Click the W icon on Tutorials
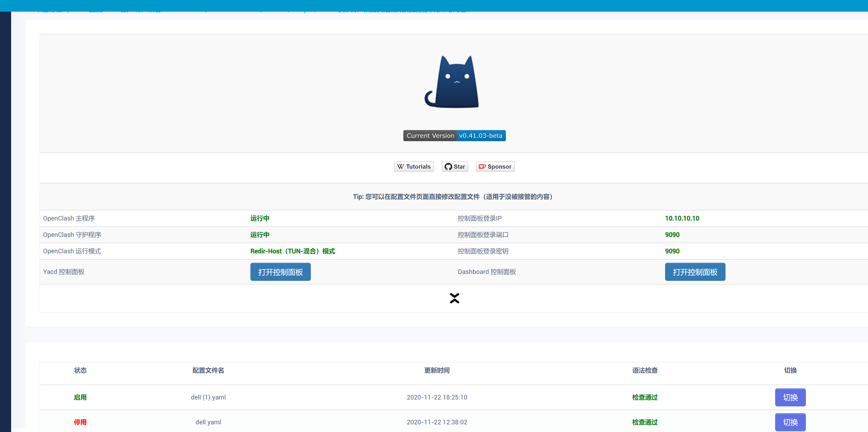The height and width of the screenshot is (432, 868). pos(400,167)
